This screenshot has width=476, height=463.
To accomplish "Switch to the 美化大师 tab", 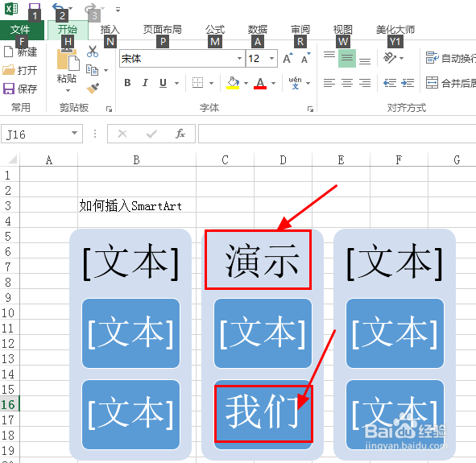I will [395, 30].
